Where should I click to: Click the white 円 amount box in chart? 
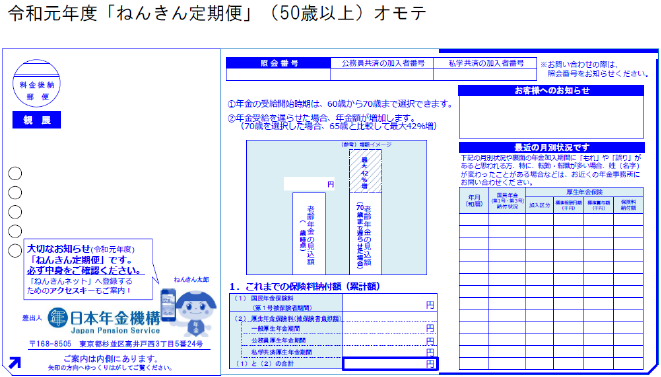click(309, 184)
